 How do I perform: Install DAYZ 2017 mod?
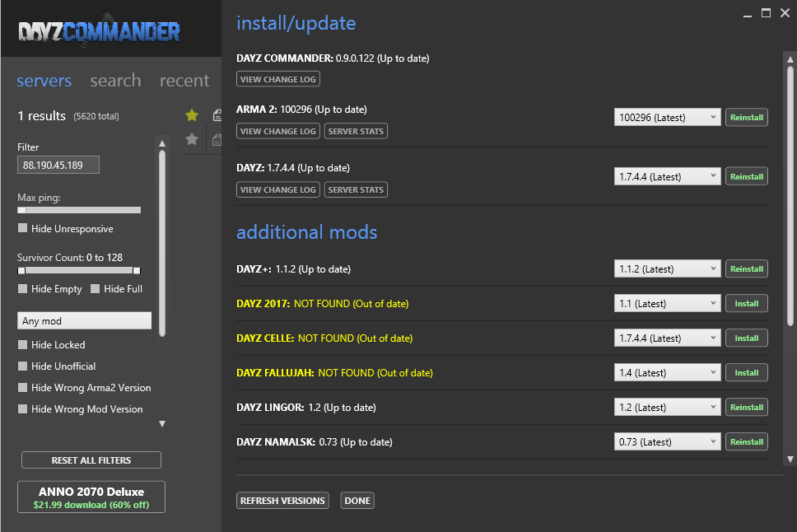746,303
